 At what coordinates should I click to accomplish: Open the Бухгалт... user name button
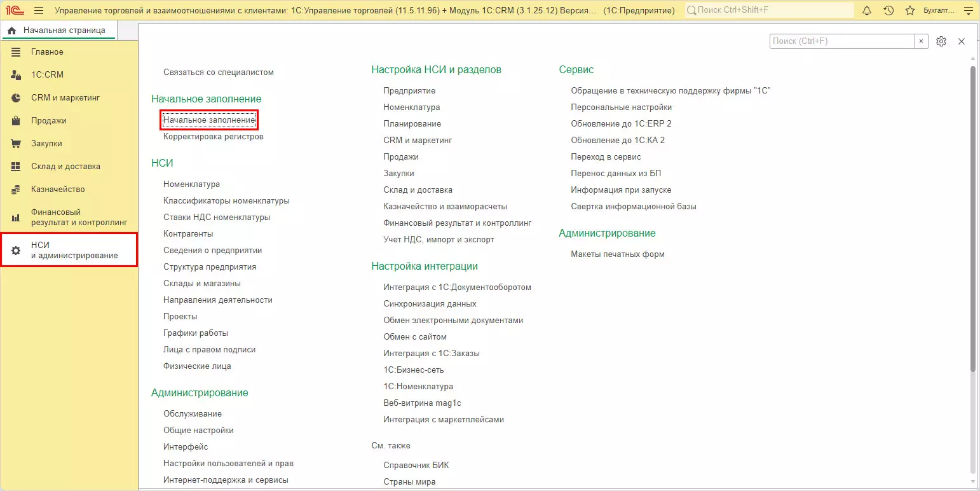pos(939,10)
